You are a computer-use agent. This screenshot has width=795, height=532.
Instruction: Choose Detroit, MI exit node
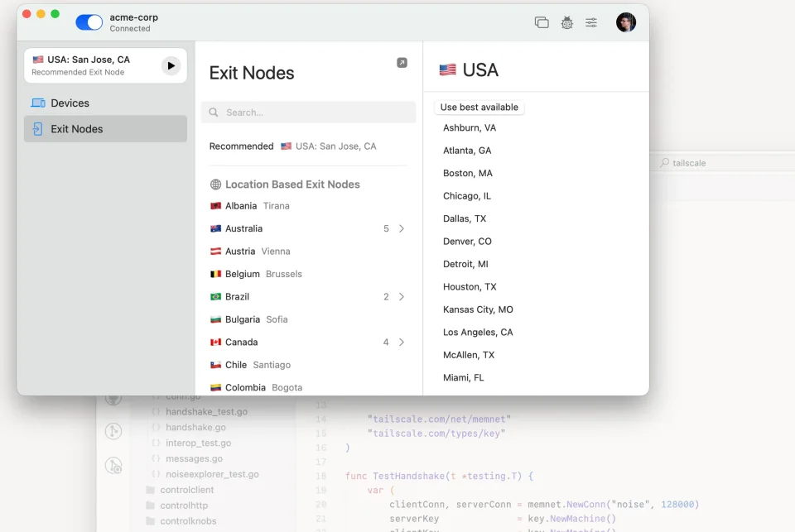coord(465,264)
